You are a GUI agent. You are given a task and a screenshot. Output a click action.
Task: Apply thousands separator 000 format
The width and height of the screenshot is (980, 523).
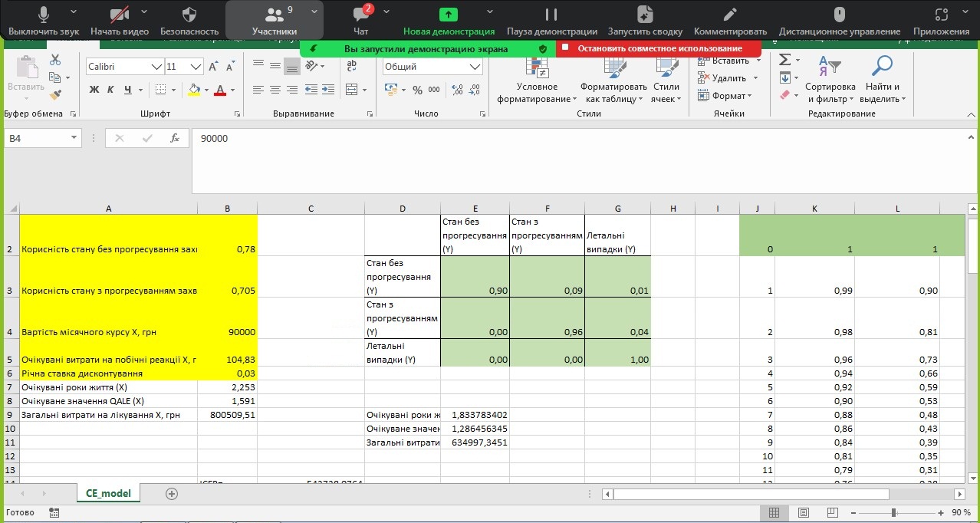[x=434, y=90]
